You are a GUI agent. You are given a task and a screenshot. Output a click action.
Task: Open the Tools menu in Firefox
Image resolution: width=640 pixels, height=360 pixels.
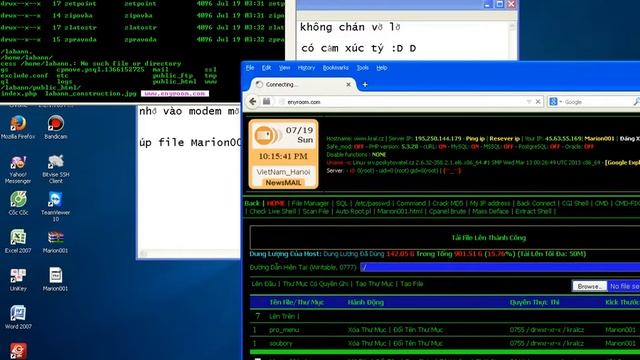pyautogui.click(x=362, y=68)
